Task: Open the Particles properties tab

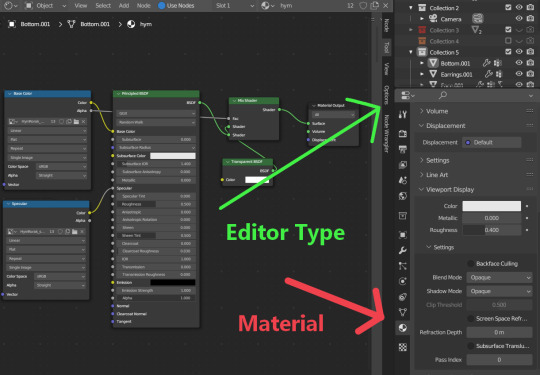Action: click(402, 265)
